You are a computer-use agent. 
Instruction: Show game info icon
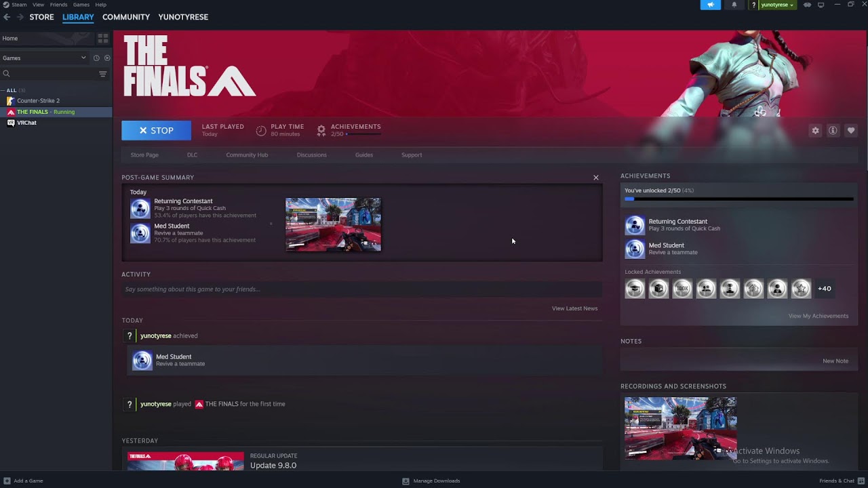[833, 131]
